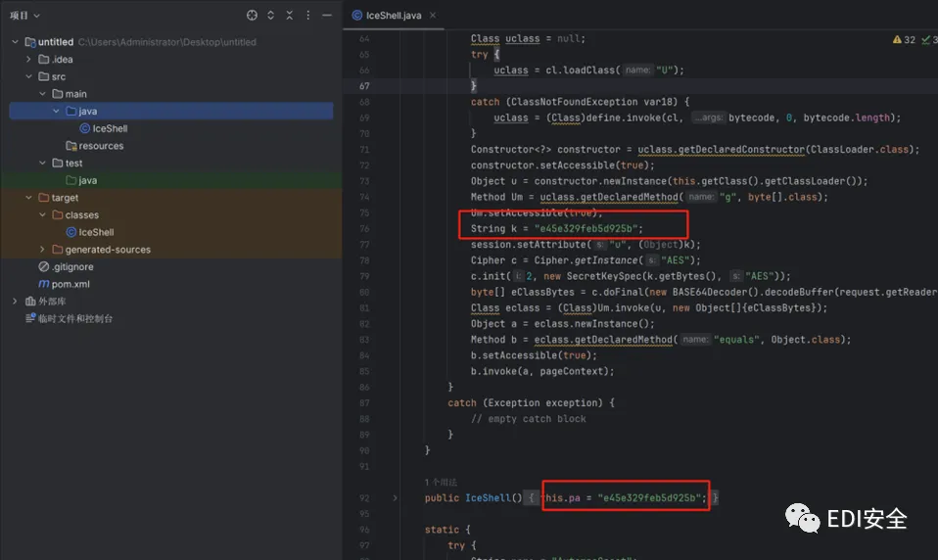Click the 1 个用法 usages hint
The height and width of the screenshot is (560, 938).
(x=441, y=483)
